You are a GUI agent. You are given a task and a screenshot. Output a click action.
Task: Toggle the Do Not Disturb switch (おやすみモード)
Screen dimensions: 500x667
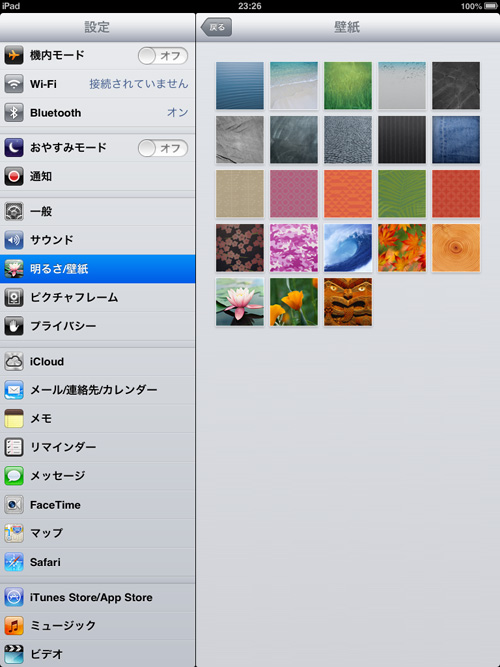tap(163, 148)
